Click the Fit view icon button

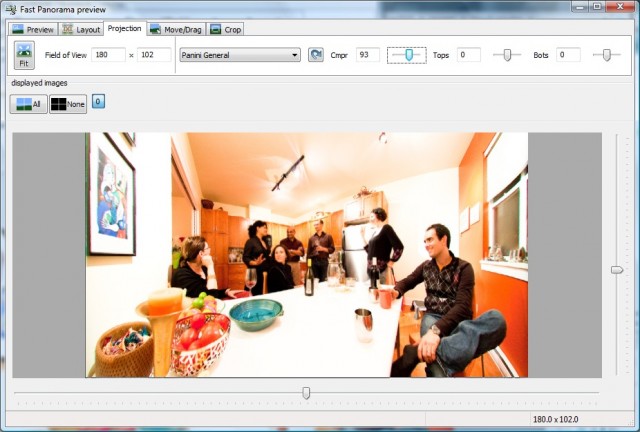point(24,55)
